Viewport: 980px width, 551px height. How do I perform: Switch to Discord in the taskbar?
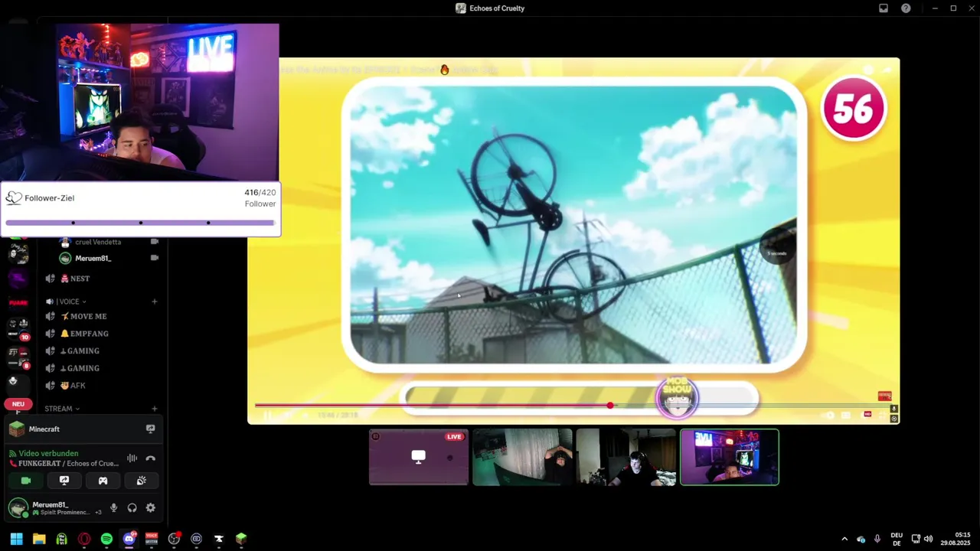(129, 539)
